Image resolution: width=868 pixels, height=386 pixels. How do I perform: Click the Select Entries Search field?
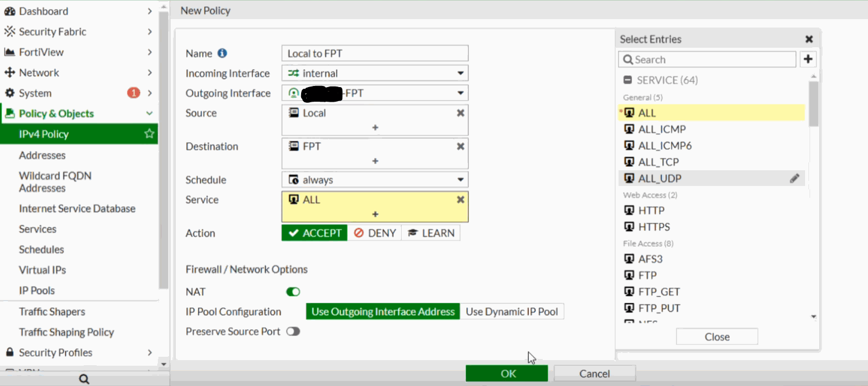707,59
